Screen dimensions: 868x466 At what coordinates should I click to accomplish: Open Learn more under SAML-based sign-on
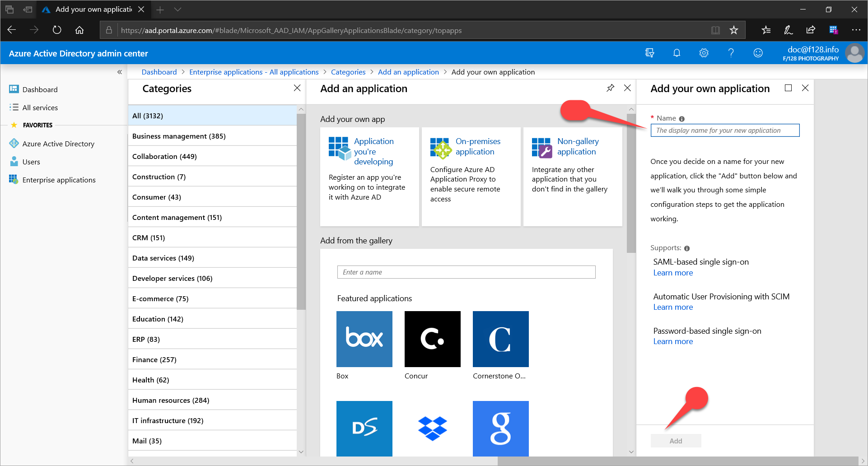[672, 273]
